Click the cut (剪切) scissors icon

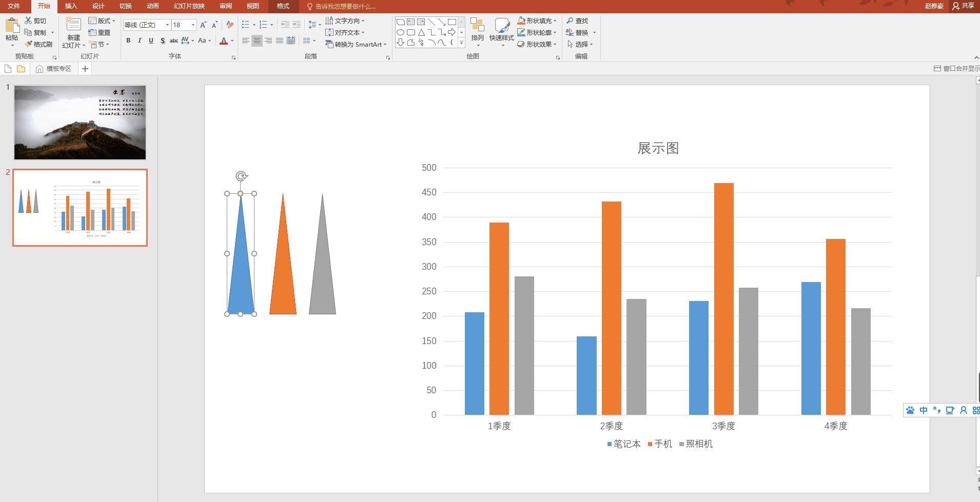[x=29, y=21]
